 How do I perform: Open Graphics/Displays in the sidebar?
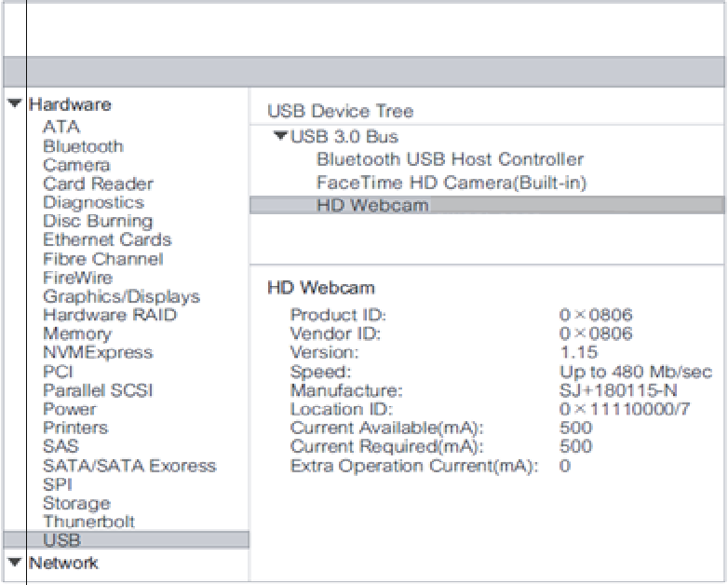coord(121,296)
